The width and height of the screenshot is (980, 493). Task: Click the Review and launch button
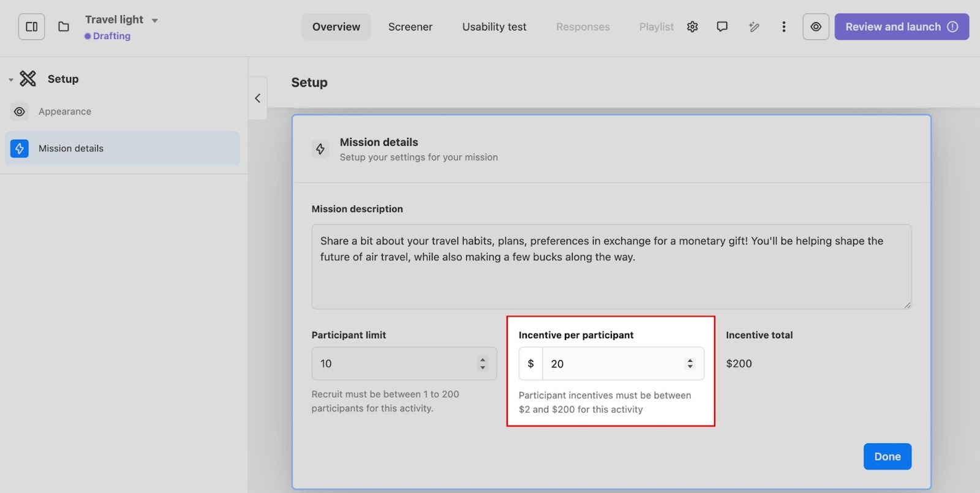click(x=901, y=27)
